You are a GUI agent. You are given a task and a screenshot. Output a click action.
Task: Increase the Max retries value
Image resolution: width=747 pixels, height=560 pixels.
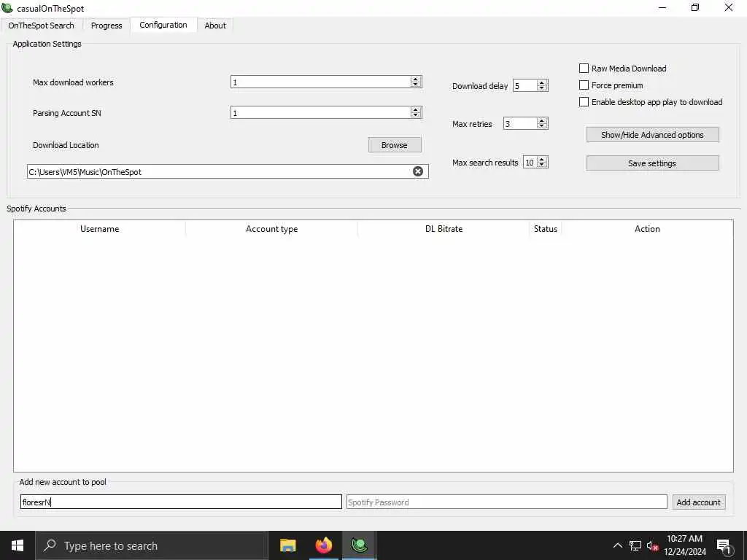pyautogui.click(x=542, y=120)
